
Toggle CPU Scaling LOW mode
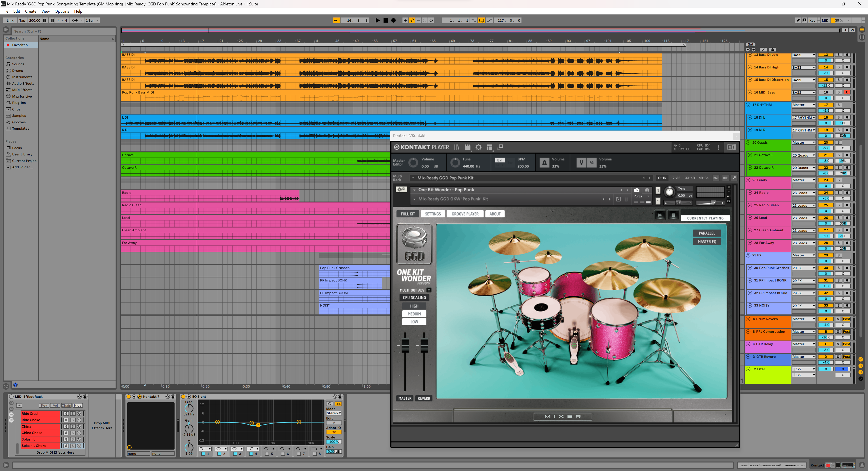point(414,321)
